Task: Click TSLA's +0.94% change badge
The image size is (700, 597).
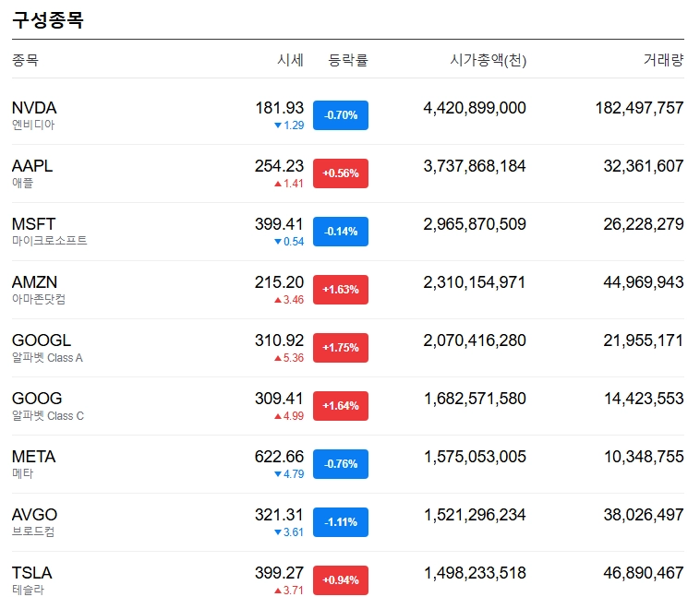Action: [x=341, y=580]
